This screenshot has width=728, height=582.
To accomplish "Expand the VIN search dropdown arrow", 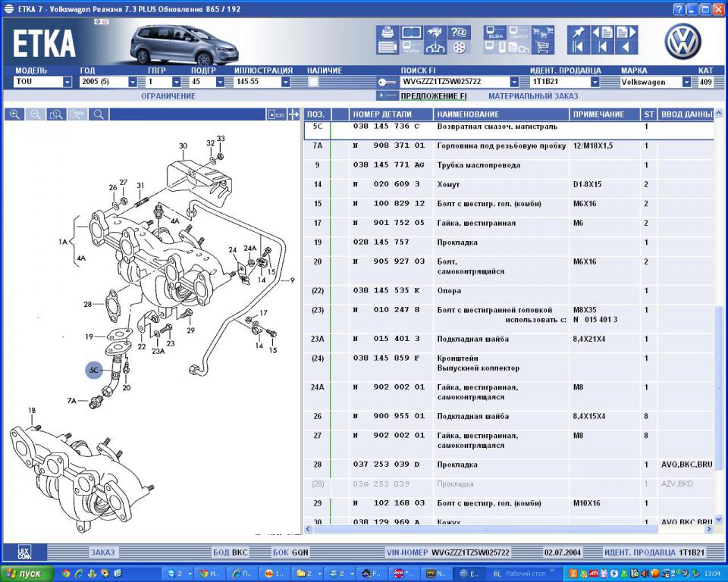I will coord(514,82).
